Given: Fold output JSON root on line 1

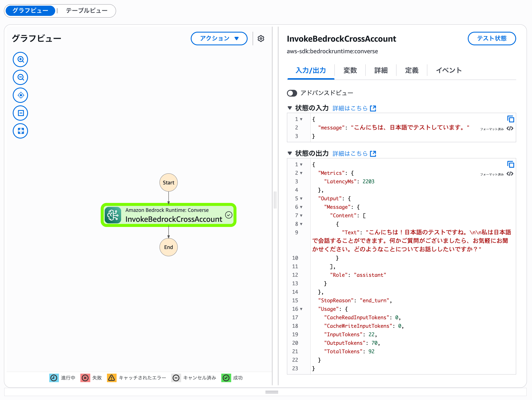Looking at the screenshot, I should click(x=301, y=165).
